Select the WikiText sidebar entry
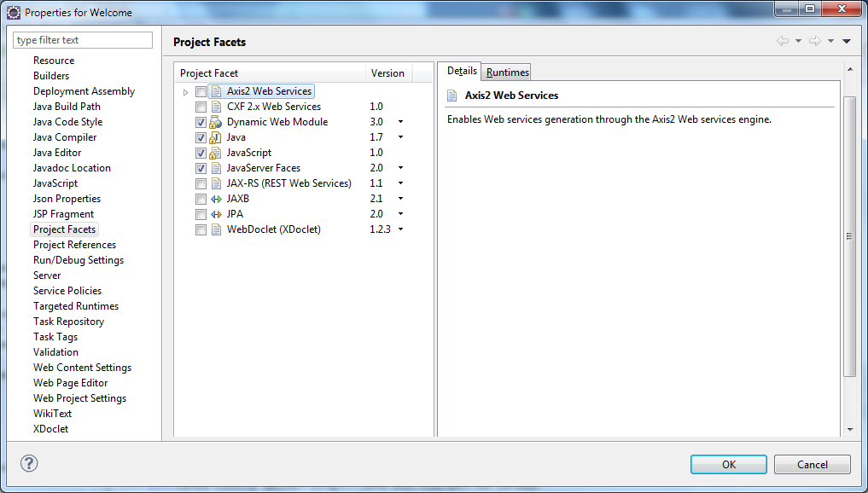The image size is (868, 493). pyautogui.click(x=53, y=414)
